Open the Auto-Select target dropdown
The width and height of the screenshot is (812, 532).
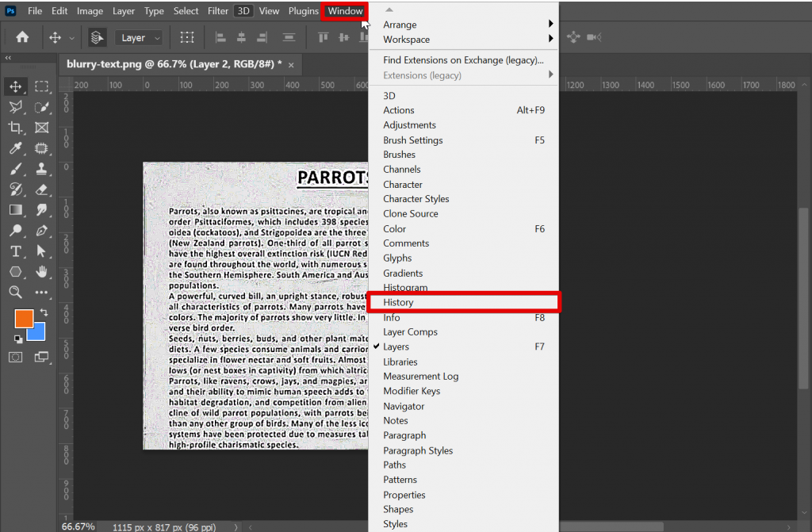(139, 37)
